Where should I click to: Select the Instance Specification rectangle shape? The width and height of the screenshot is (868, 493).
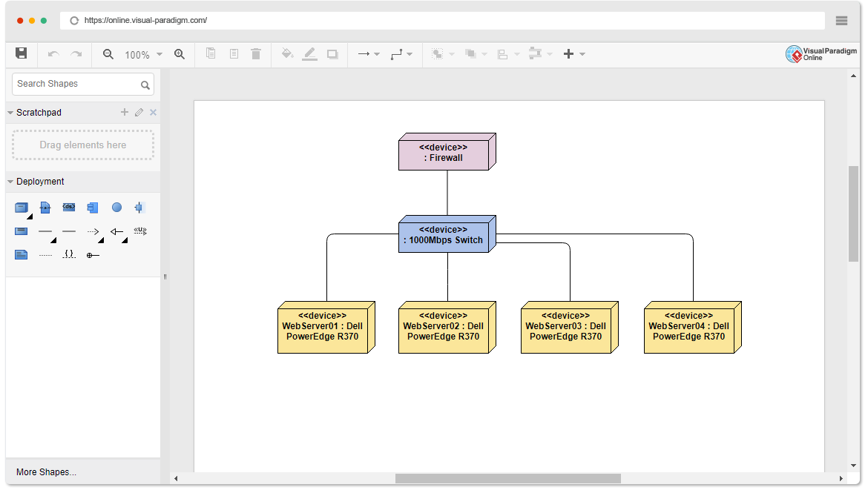21,231
